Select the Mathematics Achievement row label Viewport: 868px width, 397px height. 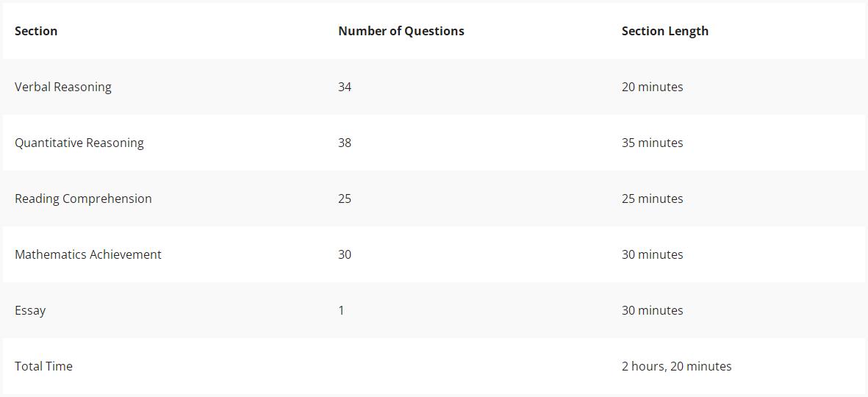[x=88, y=254]
